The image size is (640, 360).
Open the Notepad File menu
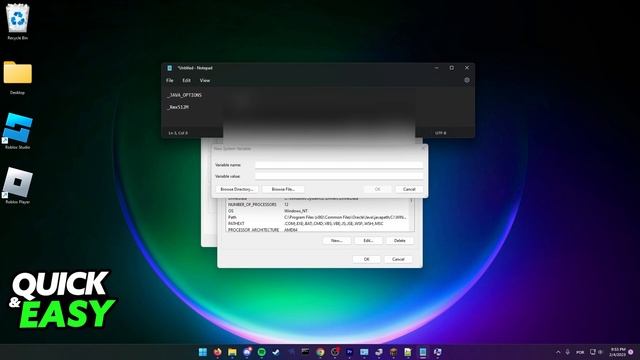click(170, 81)
